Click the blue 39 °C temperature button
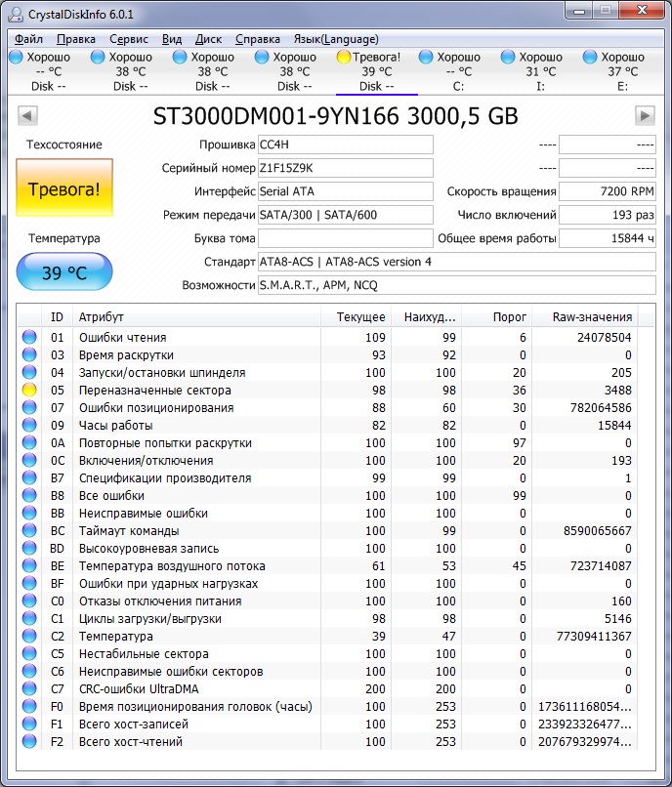The width and height of the screenshot is (672, 787). (64, 271)
